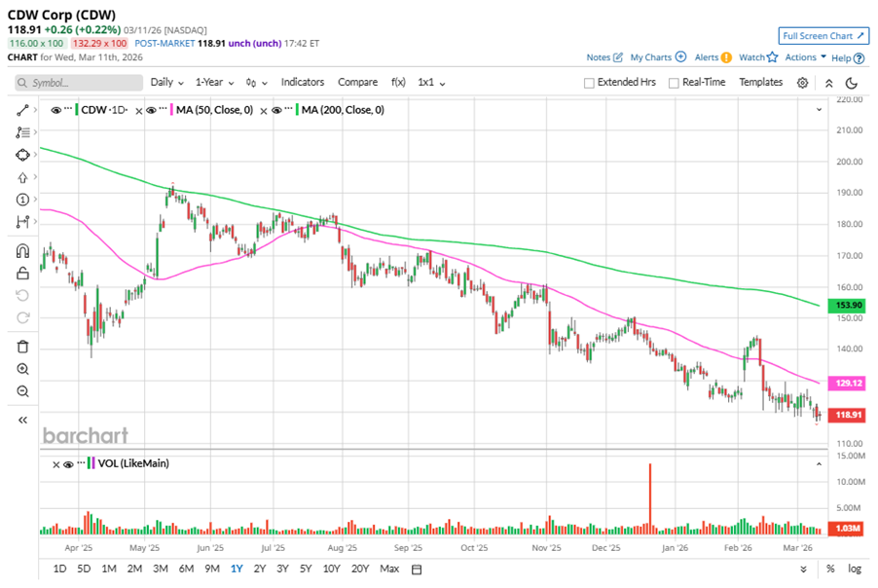Click the MA 50 magenta color bar
Image resolution: width=878 pixels, height=588 pixels.
point(172,110)
